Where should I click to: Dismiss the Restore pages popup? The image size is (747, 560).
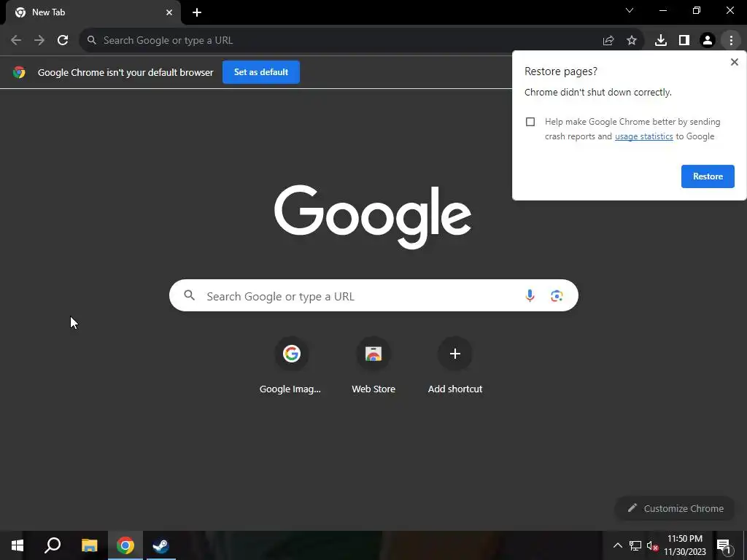coord(734,62)
